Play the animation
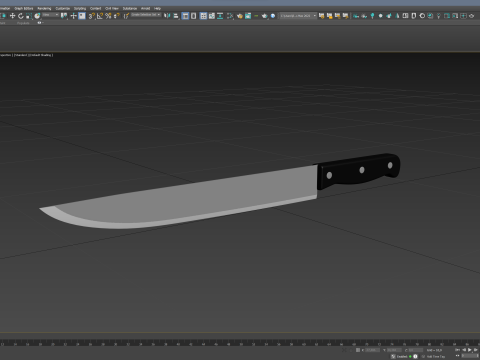The width and height of the screenshot is (480, 360). (x=470, y=350)
